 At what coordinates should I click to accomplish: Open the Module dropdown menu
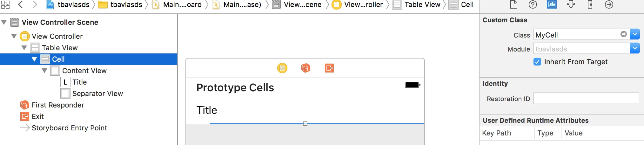(x=635, y=48)
